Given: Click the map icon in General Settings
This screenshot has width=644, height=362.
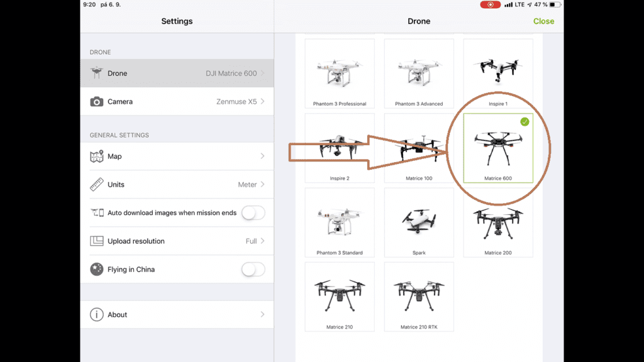Looking at the screenshot, I should pyautogui.click(x=96, y=156).
